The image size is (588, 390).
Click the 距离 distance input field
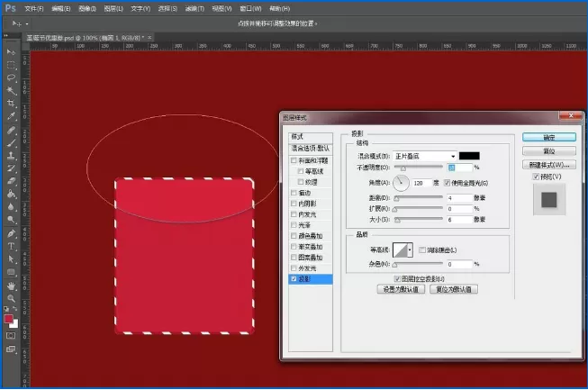tap(459, 197)
